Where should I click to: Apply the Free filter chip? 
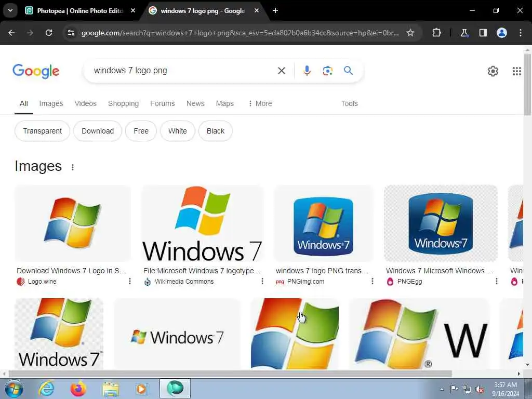tap(141, 131)
